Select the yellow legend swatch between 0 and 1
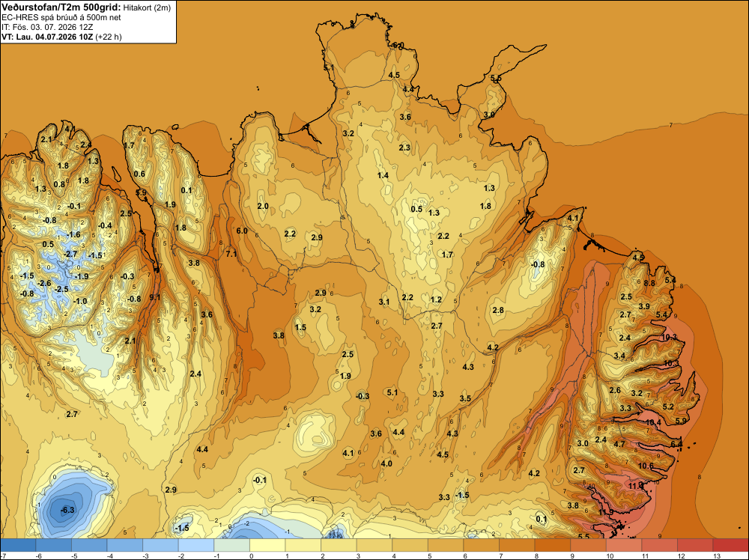The width and height of the screenshot is (749, 560). tap(267, 545)
